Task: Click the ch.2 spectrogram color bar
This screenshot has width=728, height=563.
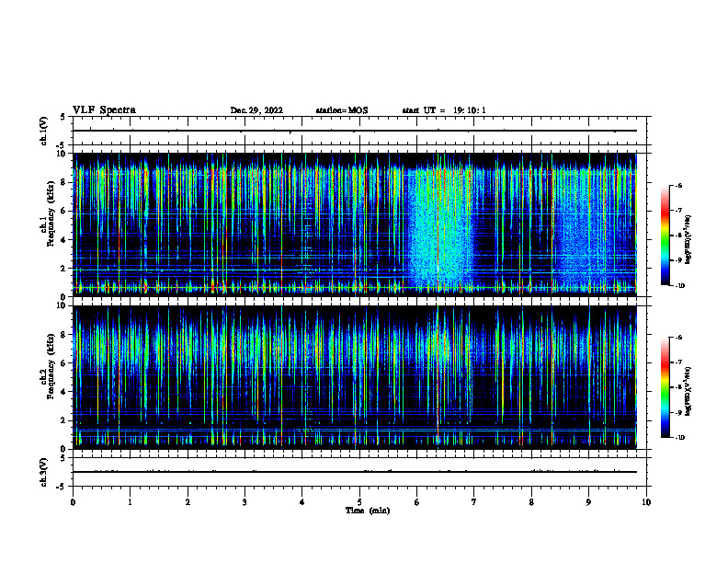Action: click(665, 387)
